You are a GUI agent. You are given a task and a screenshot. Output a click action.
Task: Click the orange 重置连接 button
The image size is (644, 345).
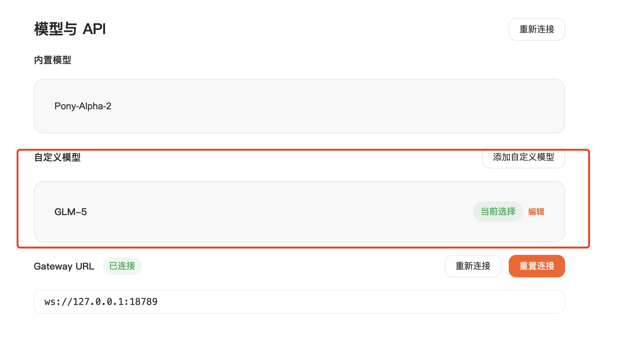(x=537, y=266)
